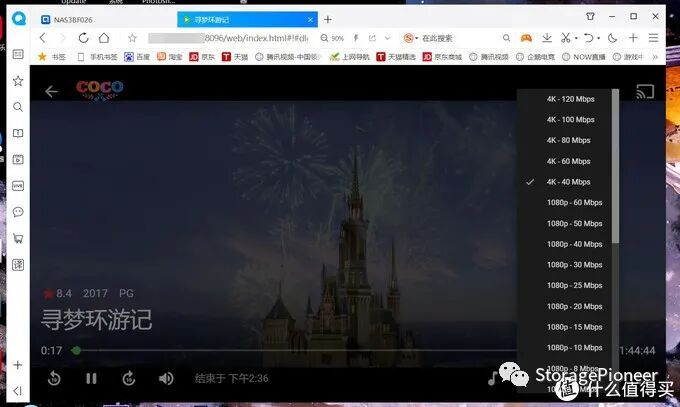This screenshot has width=680, height=407.
Task: Click the toolbar add extension plus icon
Action: pos(633,38)
